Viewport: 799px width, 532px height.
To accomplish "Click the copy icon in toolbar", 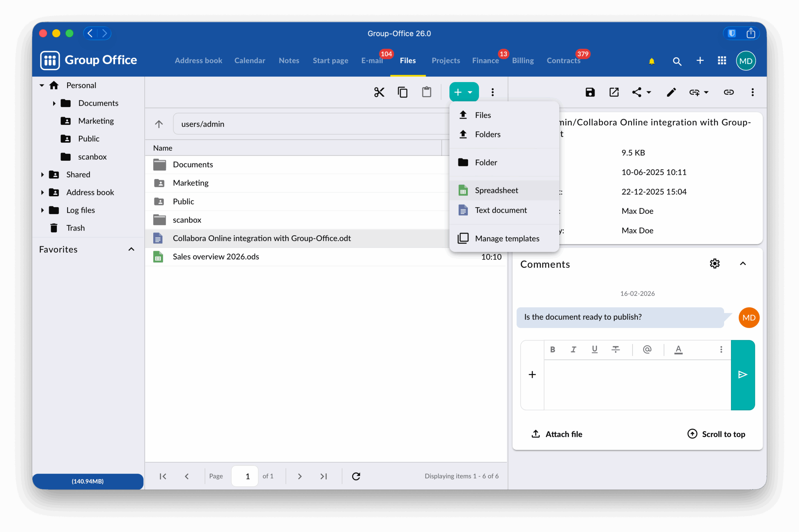I will coord(402,92).
